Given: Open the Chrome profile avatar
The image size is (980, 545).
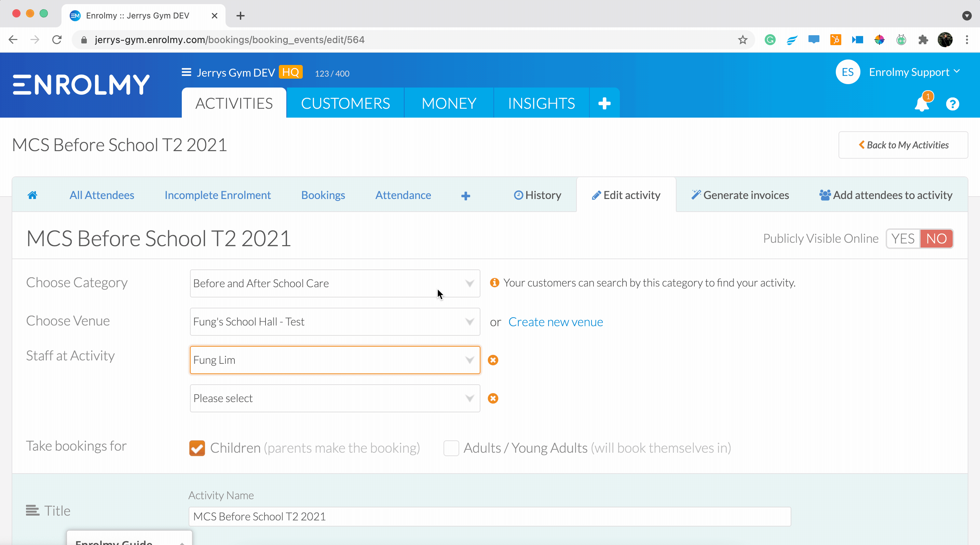Looking at the screenshot, I should 945,40.
